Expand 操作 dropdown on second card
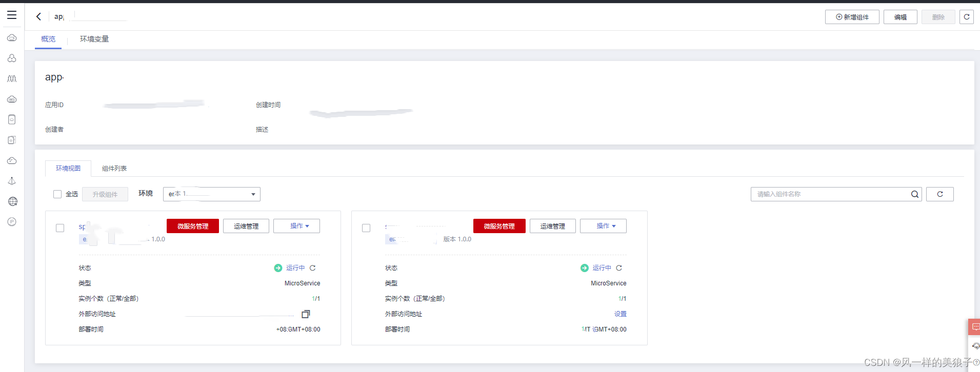Viewport: 980px width, 372px height. pos(603,226)
